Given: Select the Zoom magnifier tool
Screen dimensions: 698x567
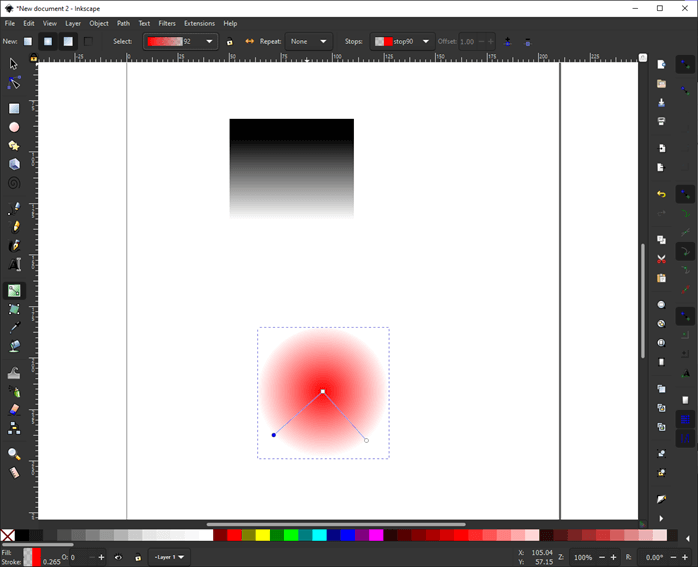Looking at the screenshot, I should click(14, 453).
